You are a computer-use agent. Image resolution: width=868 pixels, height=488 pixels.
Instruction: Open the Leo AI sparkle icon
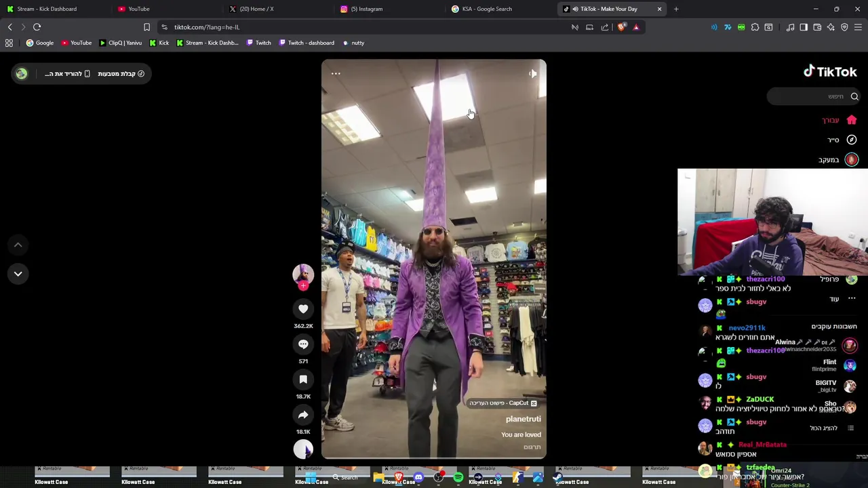[831, 27]
